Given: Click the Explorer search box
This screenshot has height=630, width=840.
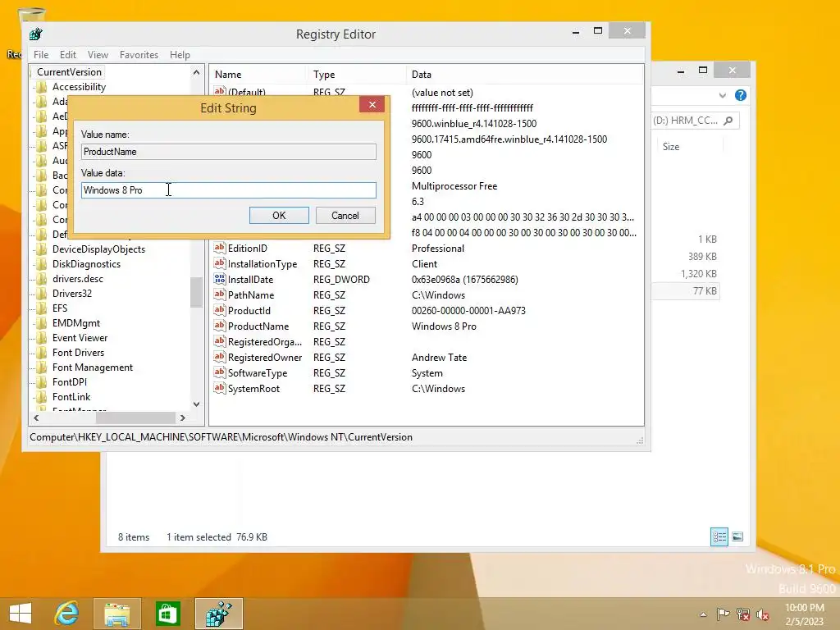Looking at the screenshot, I should pos(695,121).
